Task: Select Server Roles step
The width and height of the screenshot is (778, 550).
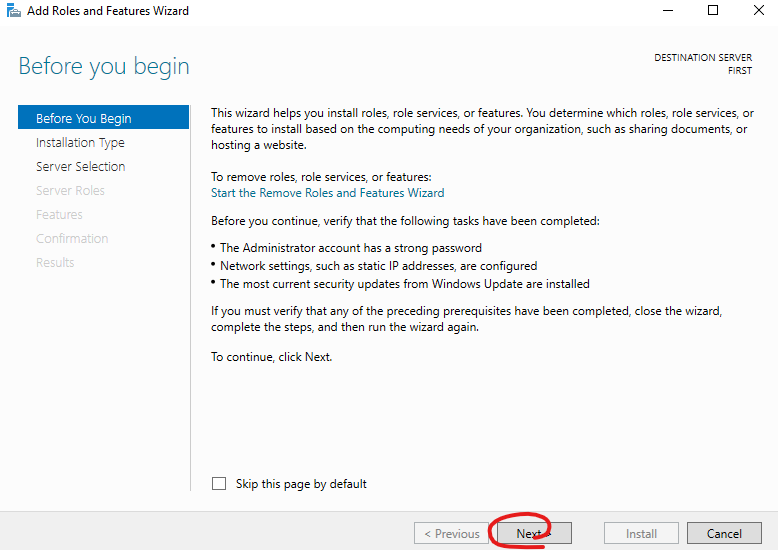Action: coord(70,191)
